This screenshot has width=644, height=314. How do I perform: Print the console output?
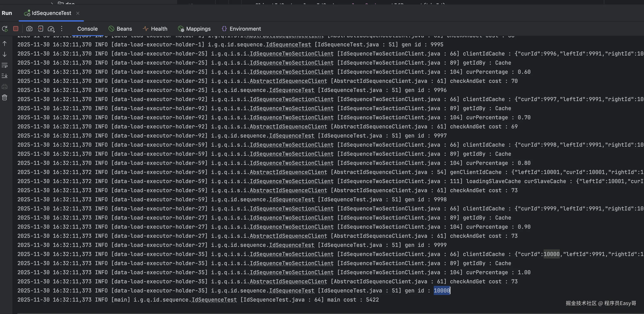click(5, 87)
